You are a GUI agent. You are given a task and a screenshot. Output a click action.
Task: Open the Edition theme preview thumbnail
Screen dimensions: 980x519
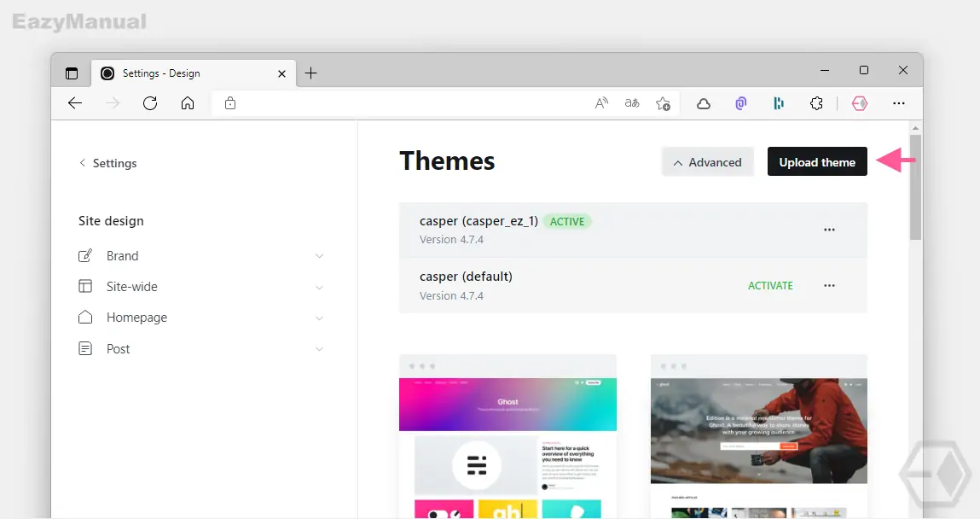(759, 436)
